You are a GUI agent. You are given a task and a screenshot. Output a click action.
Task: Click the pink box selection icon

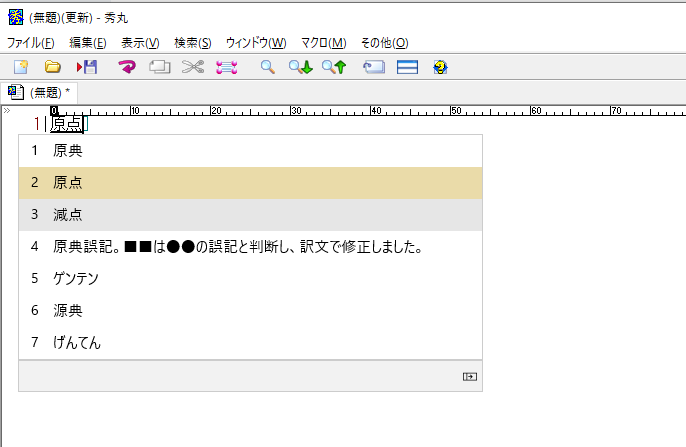pos(227,67)
